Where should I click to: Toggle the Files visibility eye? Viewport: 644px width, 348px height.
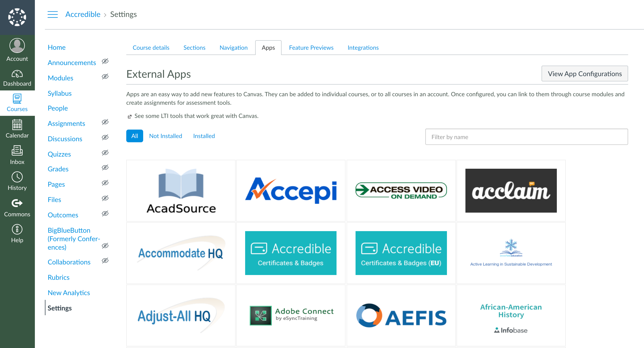105,198
